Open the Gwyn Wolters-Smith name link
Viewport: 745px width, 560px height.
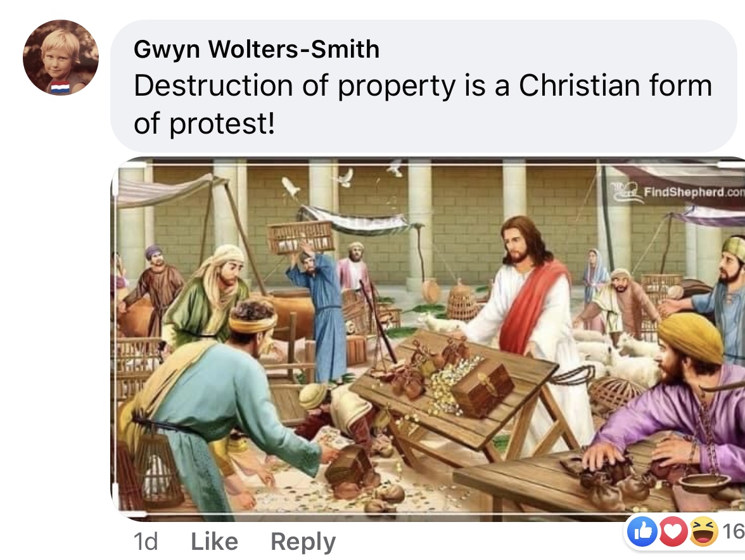click(x=257, y=49)
